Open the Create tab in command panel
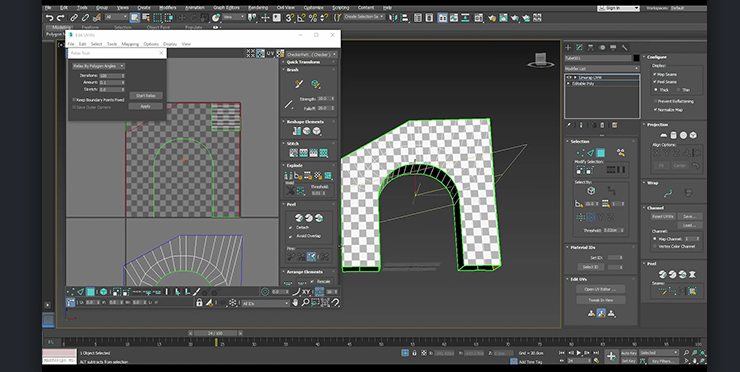Viewport: 740px width, 372px height. [x=568, y=47]
